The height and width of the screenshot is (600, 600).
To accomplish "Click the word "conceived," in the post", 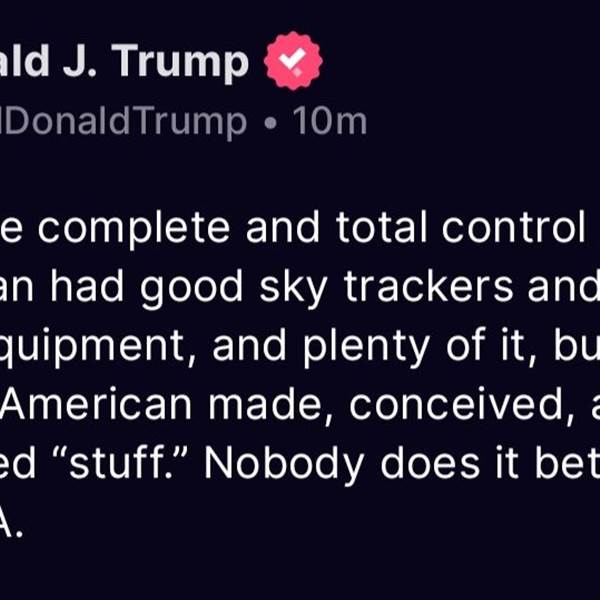I will click(462, 405).
